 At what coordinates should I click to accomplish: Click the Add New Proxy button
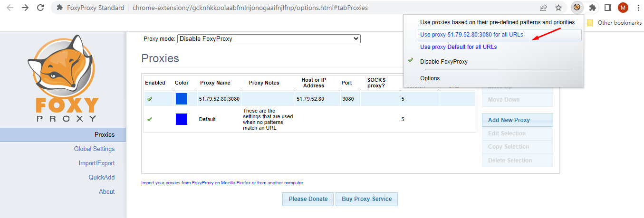517,120
